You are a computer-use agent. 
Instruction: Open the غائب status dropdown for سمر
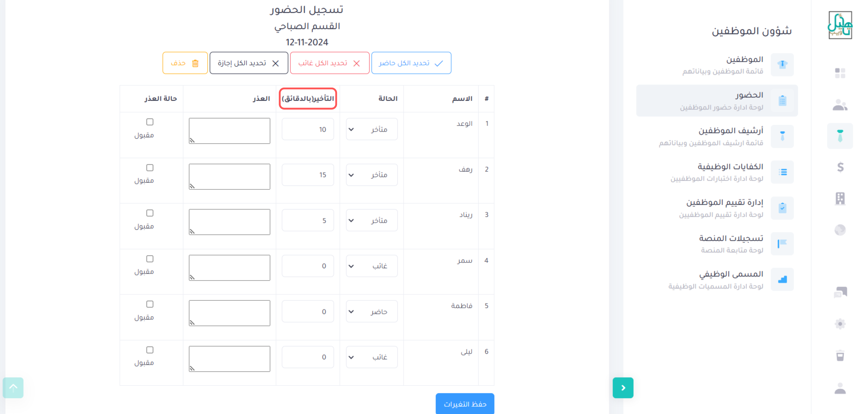[x=372, y=266]
